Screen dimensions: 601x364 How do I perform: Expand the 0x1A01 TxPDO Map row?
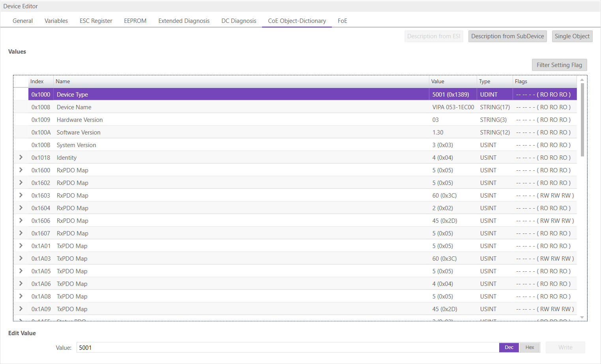point(21,246)
